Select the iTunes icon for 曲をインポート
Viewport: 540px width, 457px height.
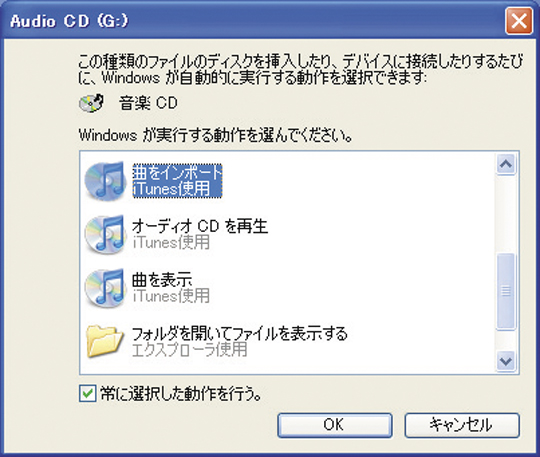coord(105,181)
